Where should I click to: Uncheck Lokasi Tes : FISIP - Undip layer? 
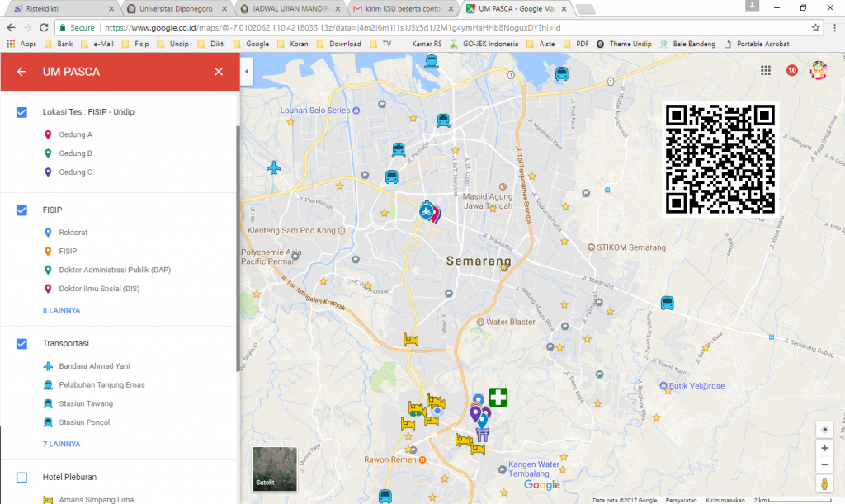pyautogui.click(x=22, y=112)
